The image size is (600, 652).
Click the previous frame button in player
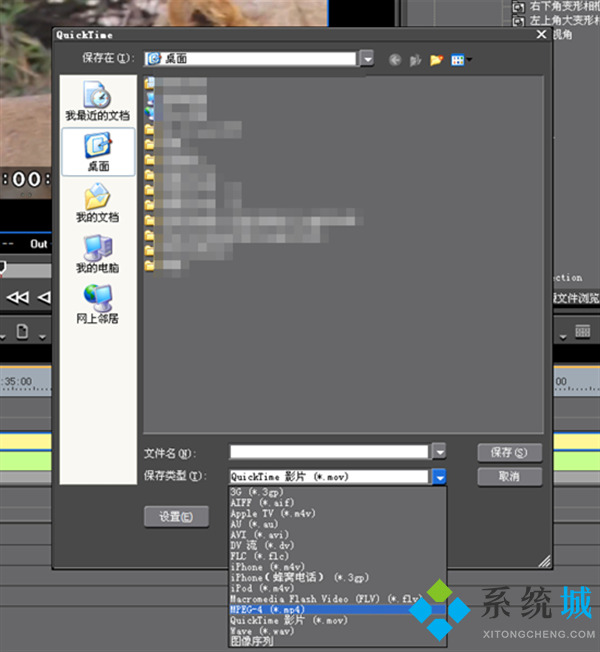click(x=44, y=298)
